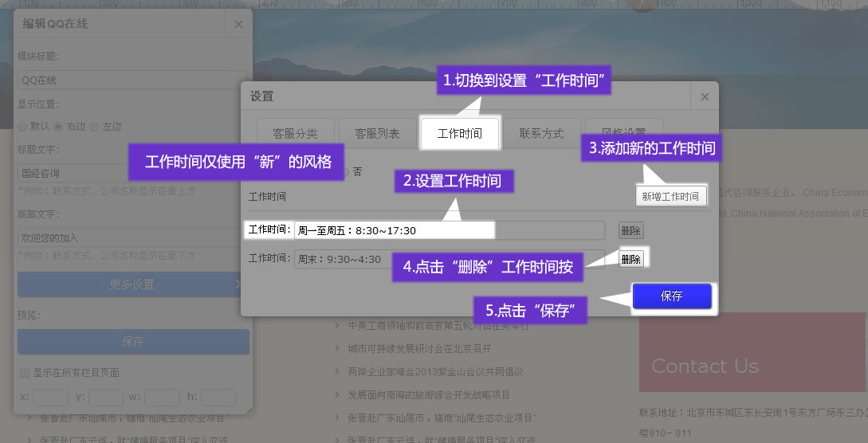868x443 pixels.
Task: Select the 默认 display position radio
Action: 23,127
